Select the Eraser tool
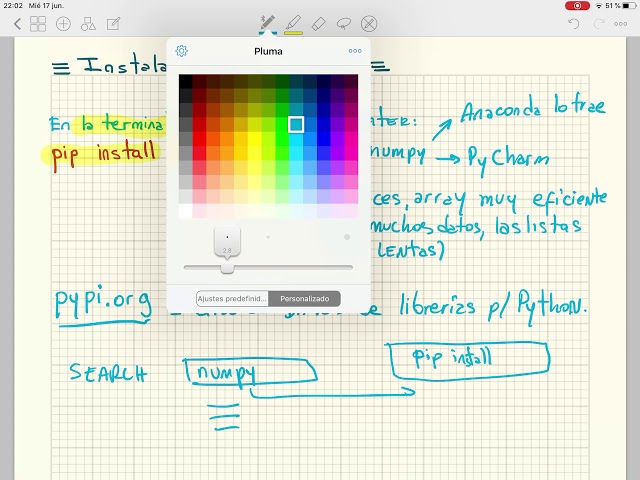The image size is (640, 480). (x=318, y=24)
